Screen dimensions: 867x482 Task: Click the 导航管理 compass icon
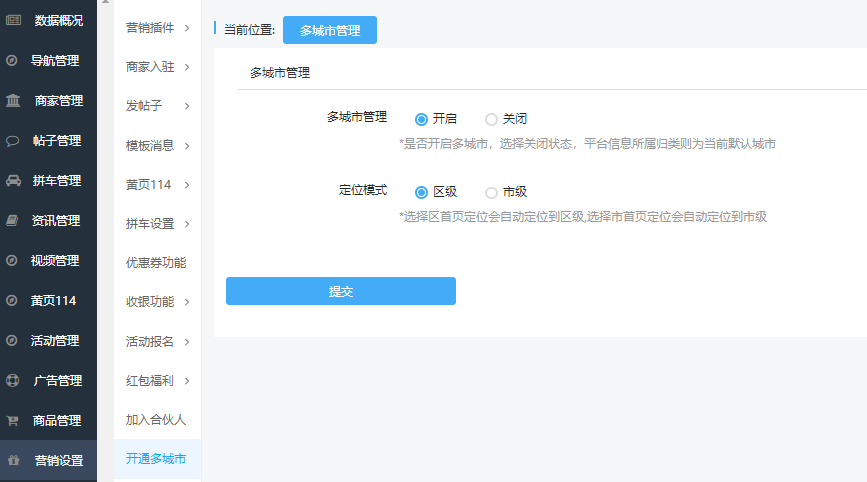pyautogui.click(x=12, y=60)
